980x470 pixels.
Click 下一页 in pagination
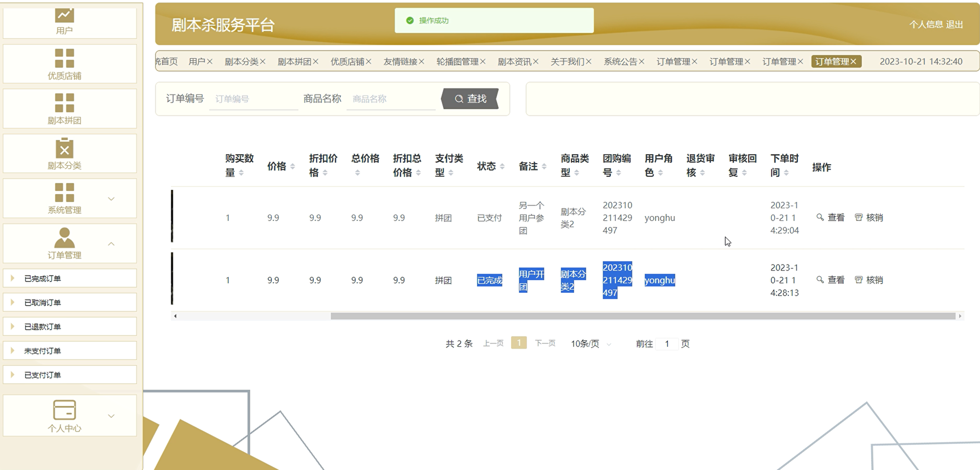(545, 343)
